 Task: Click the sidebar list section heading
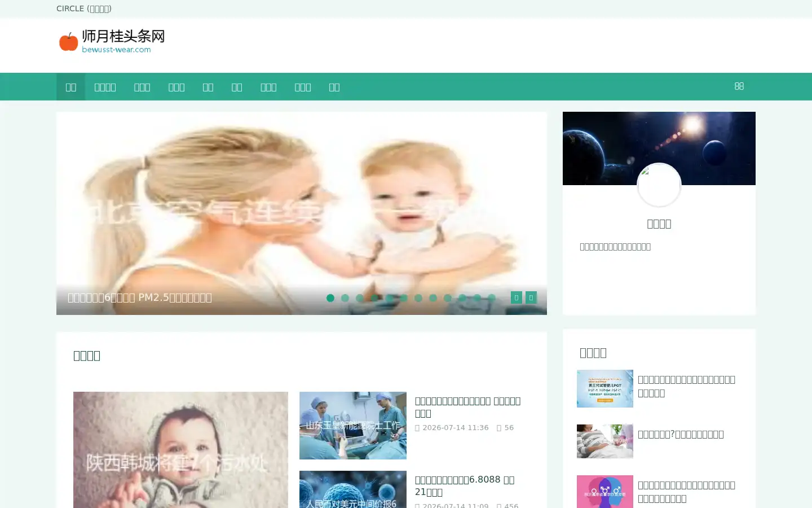pos(593,353)
